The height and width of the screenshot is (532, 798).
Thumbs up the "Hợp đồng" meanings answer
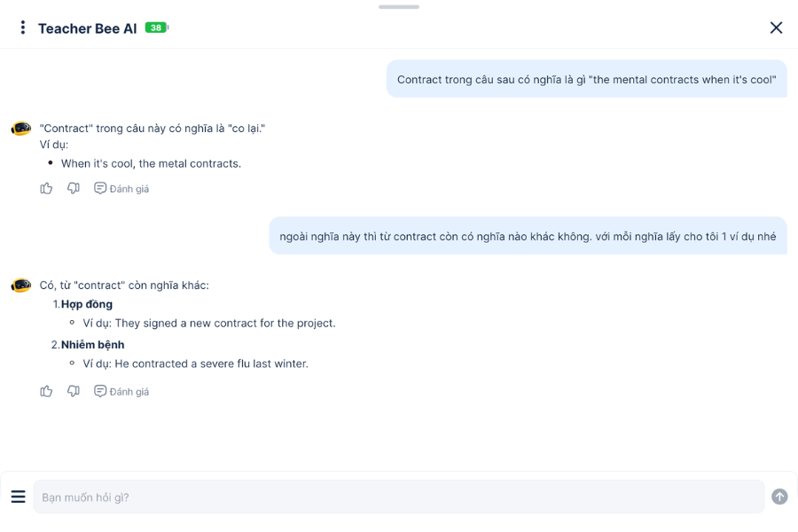[x=47, y=391]
